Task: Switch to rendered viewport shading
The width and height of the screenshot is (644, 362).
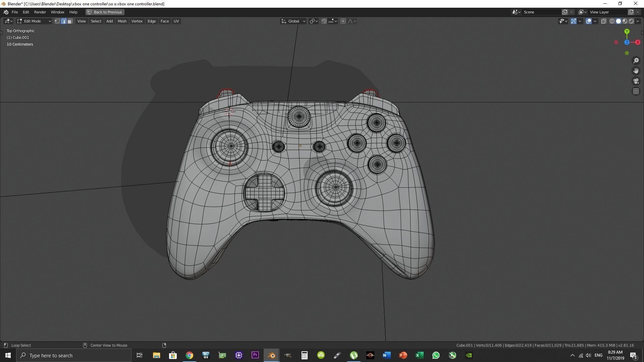Action: (631, 21)
